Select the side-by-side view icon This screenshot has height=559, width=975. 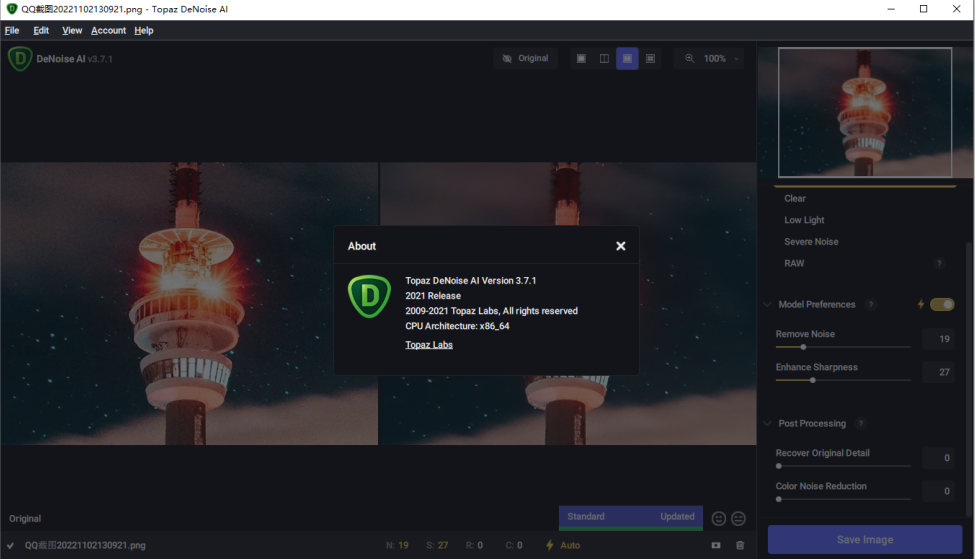point(627,58)
